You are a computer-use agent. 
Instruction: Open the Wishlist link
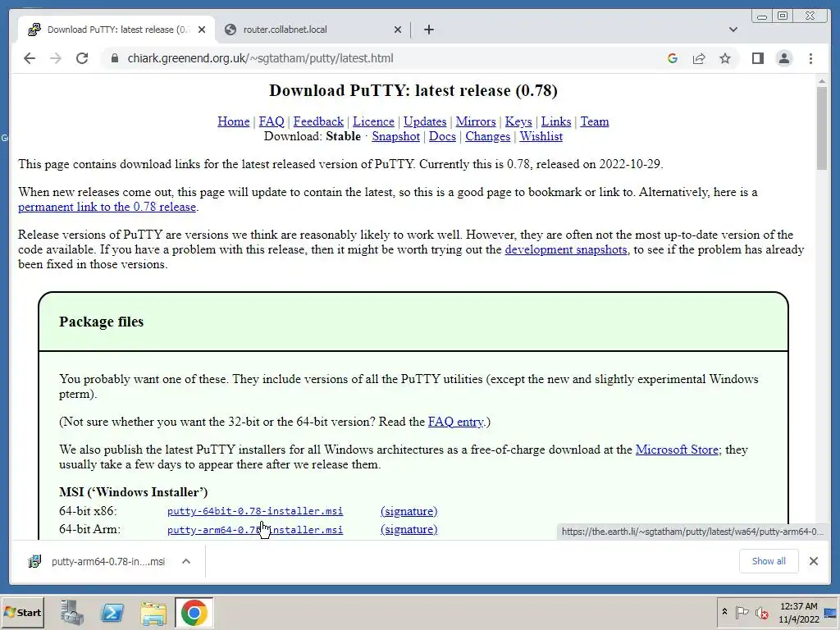point(541,137)
